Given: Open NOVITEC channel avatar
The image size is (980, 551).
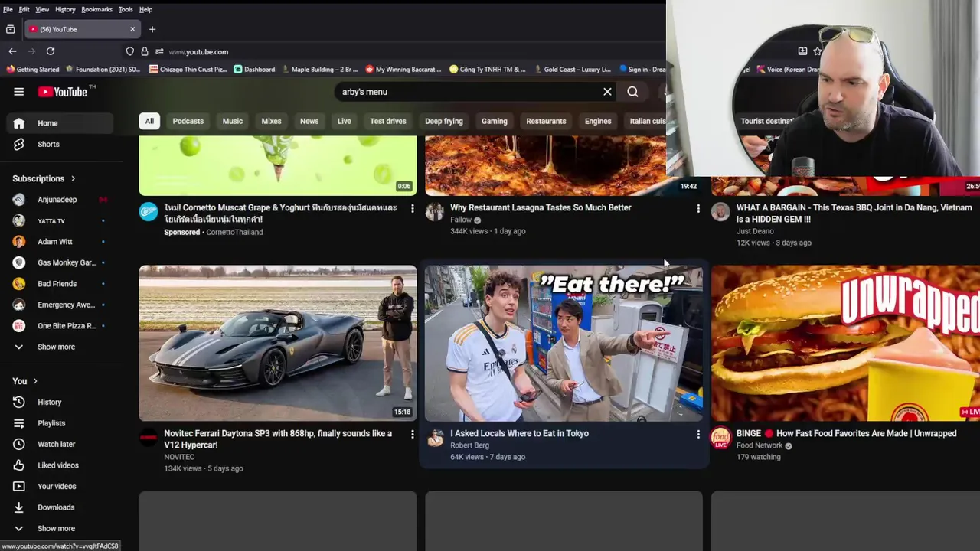Looking at the screenshot, I should click(149, 438).
